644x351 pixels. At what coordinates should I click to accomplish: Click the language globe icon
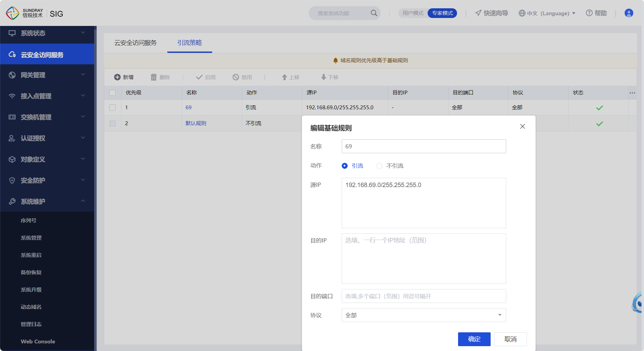(522, 13)
